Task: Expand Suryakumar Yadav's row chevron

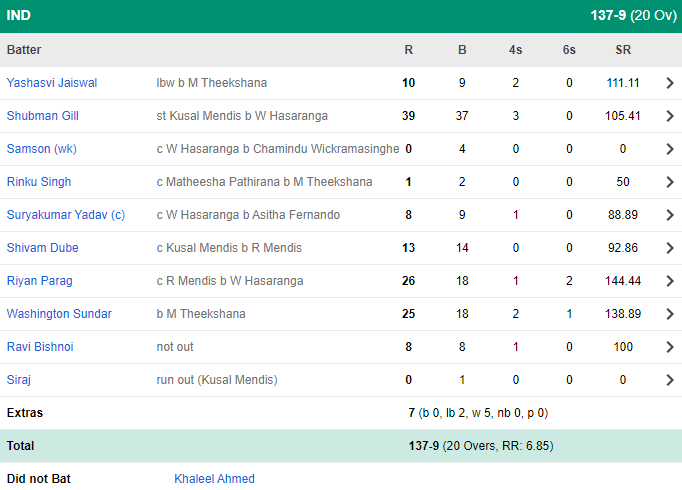Action: pyautogui.click(x=670, y=215)
